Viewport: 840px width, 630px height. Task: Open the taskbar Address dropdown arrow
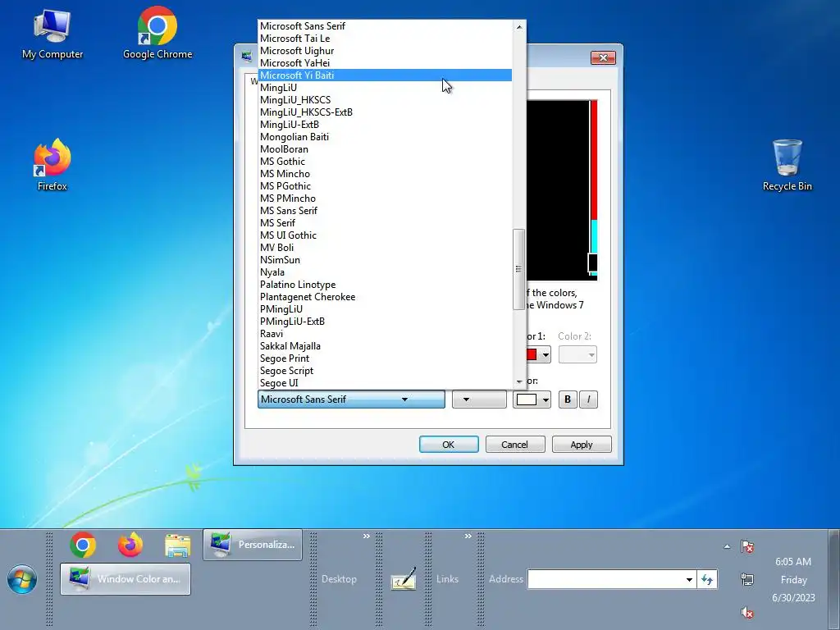[689, 579]
